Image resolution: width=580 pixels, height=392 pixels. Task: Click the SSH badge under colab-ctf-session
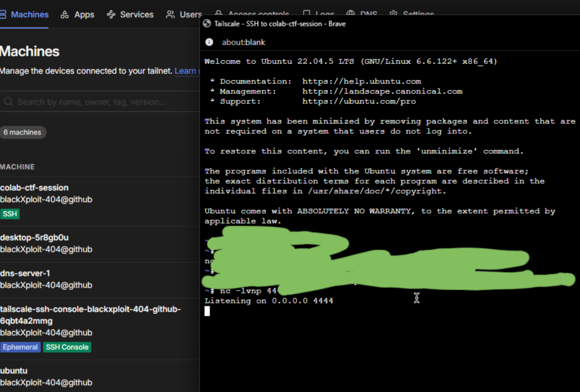(9, 214)
